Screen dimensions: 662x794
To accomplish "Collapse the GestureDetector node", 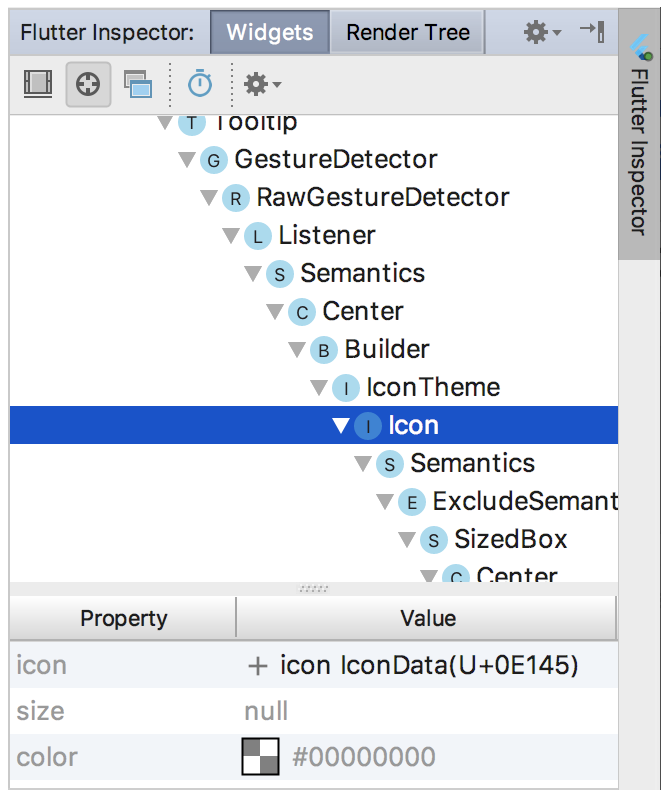I will (x=187, y=160).
